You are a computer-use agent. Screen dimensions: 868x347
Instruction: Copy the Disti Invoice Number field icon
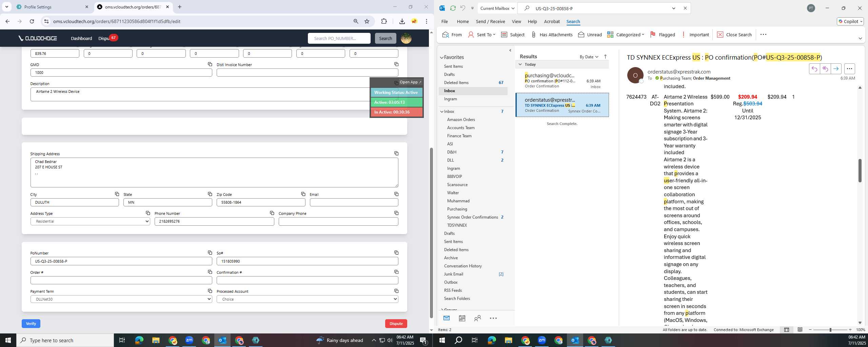[x=396, y=64]
